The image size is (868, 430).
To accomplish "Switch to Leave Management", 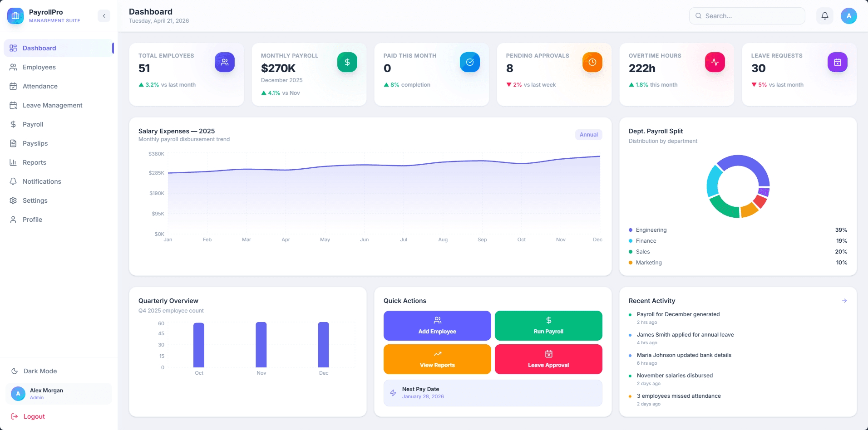I will pos(52,105).
